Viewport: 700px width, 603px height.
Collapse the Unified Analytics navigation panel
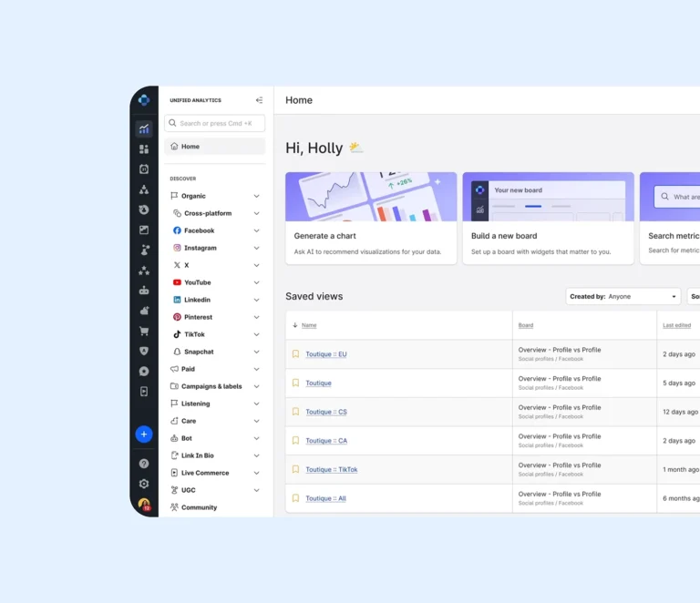tap(259, 100)
